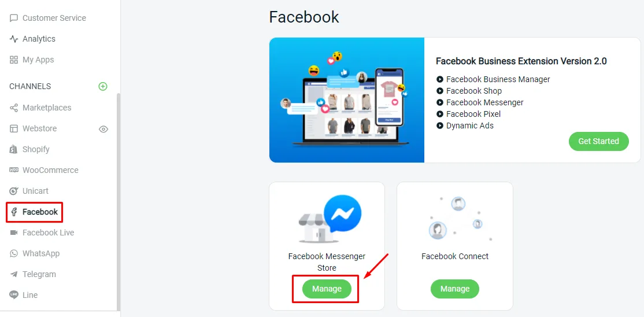Toggle the eye icon next to Webstore

coord(103,129)
